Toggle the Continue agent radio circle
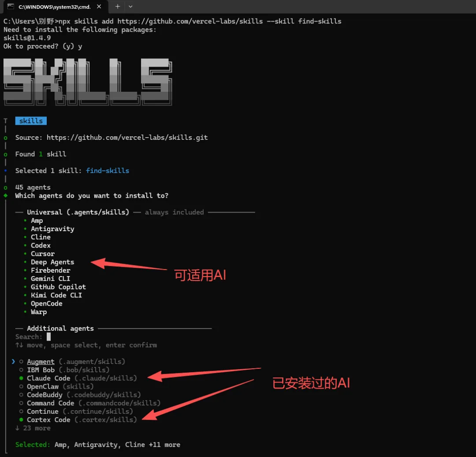 tap(21, 412)
